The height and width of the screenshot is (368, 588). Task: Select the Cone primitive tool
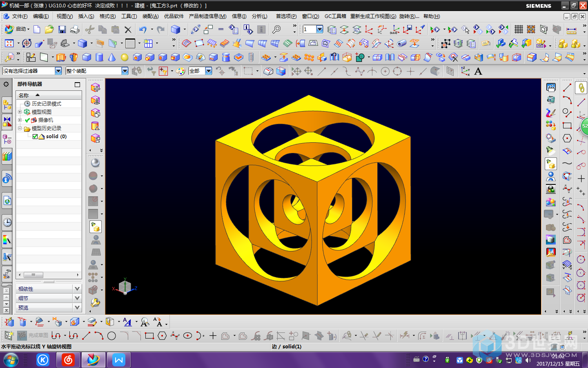[x=112, y=57]
